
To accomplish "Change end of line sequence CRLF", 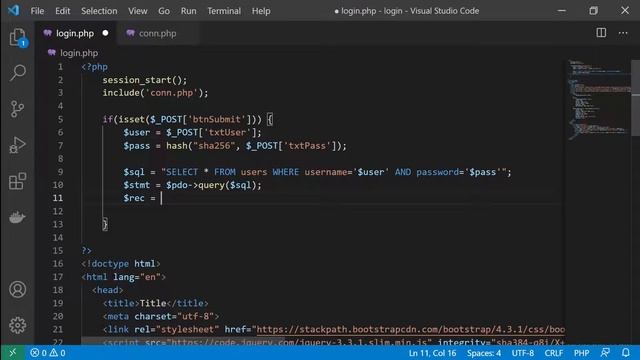I will click(553, 353).
